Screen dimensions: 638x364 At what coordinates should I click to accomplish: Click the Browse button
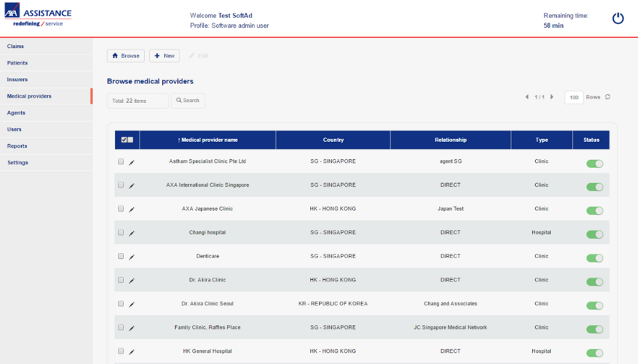coord(126,56)
